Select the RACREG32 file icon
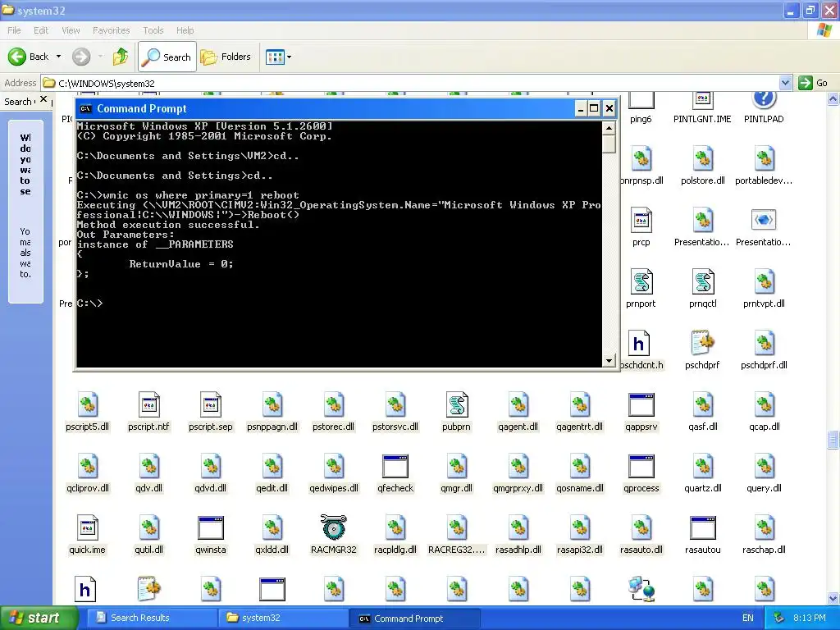 click(x=457, y=528)
